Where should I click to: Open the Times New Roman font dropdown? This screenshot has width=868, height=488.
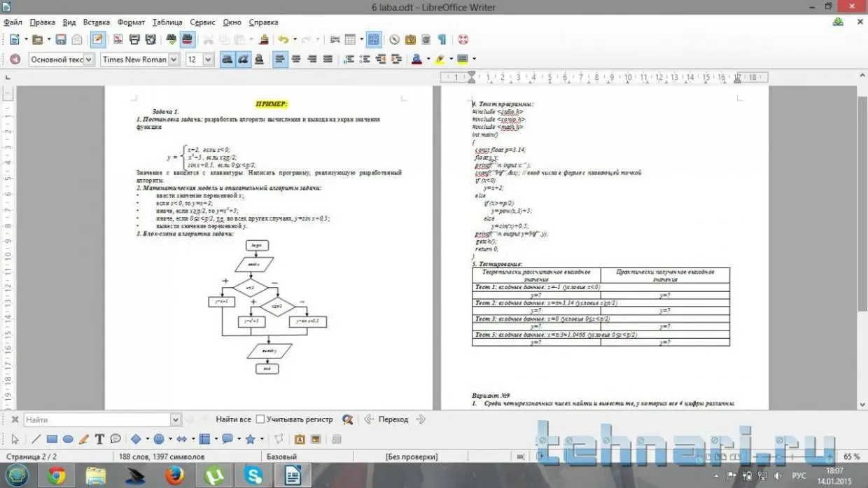173,60
